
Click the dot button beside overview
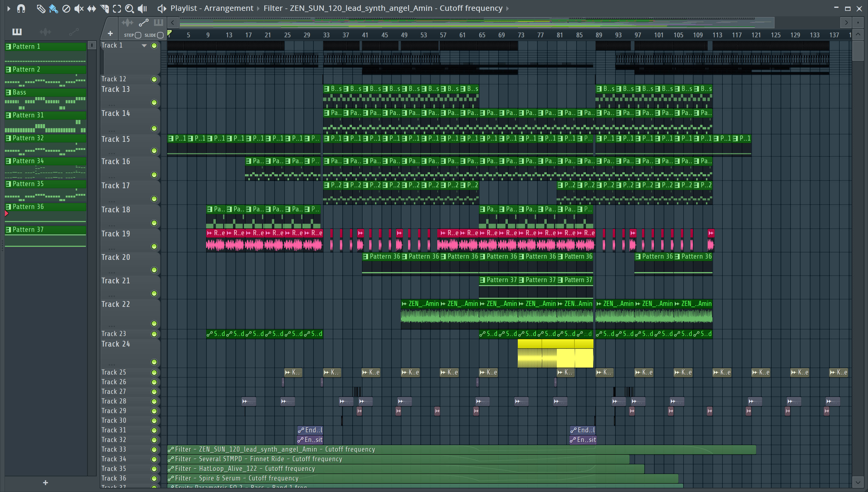(x=858, y=23)
